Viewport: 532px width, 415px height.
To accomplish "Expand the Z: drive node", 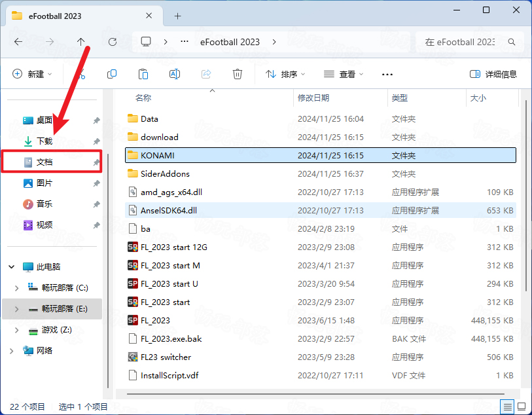I will [16, 330].
